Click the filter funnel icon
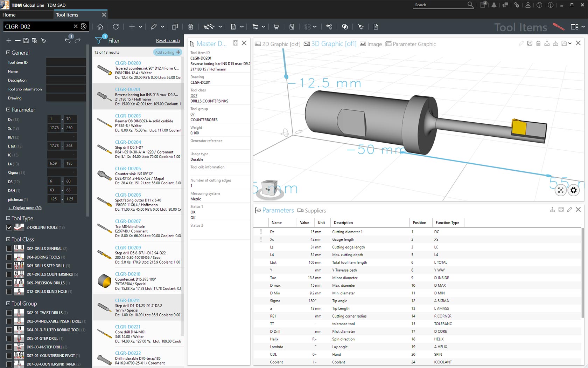The height and width of the screenshot is (368, 588). tap(99, 41)
